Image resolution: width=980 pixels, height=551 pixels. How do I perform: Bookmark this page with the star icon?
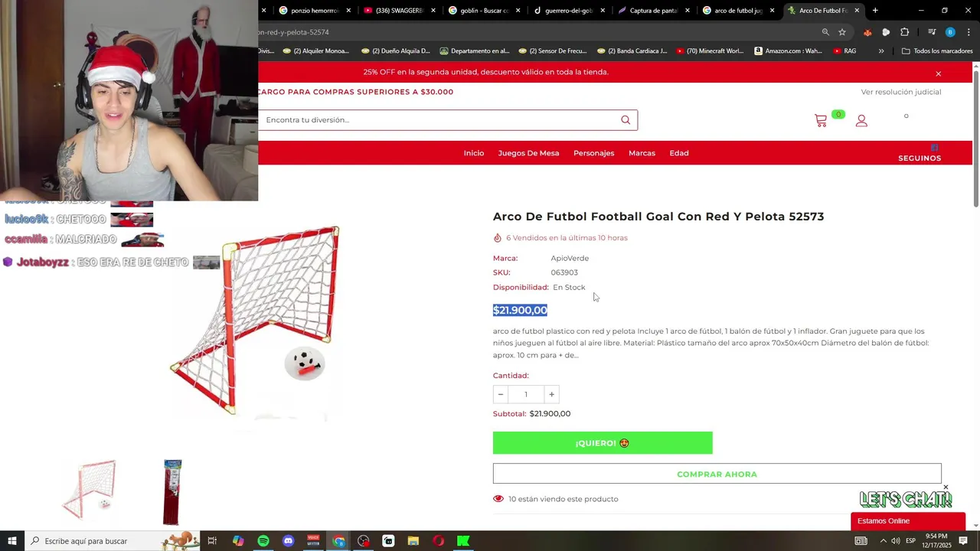842,32
